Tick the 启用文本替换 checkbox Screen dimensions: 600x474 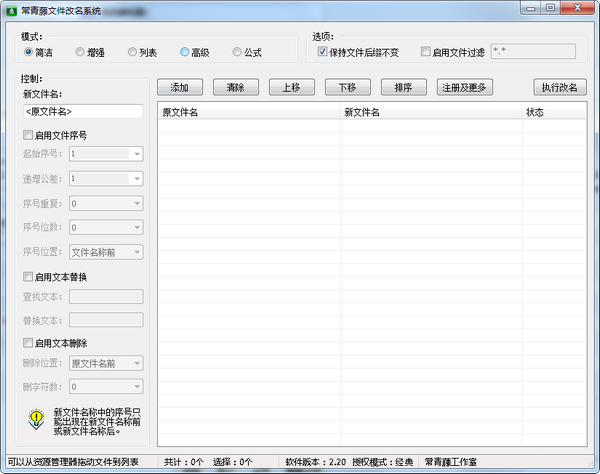click(x=28, y=276)
